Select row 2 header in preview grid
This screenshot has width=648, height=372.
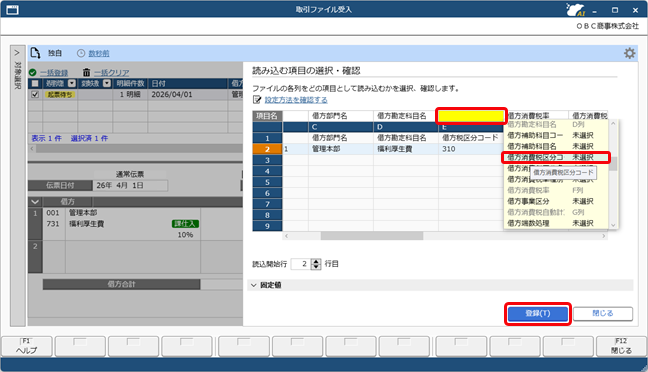(267, 149)
